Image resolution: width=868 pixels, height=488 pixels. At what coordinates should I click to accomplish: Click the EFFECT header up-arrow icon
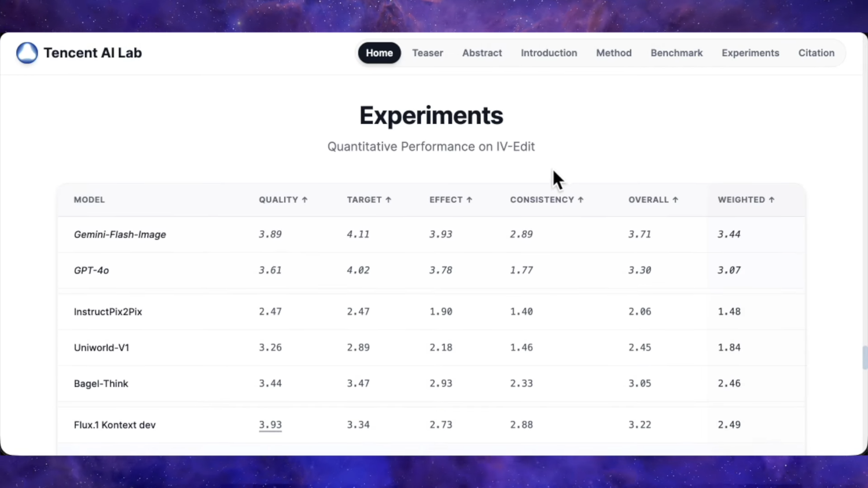point(469,199)
